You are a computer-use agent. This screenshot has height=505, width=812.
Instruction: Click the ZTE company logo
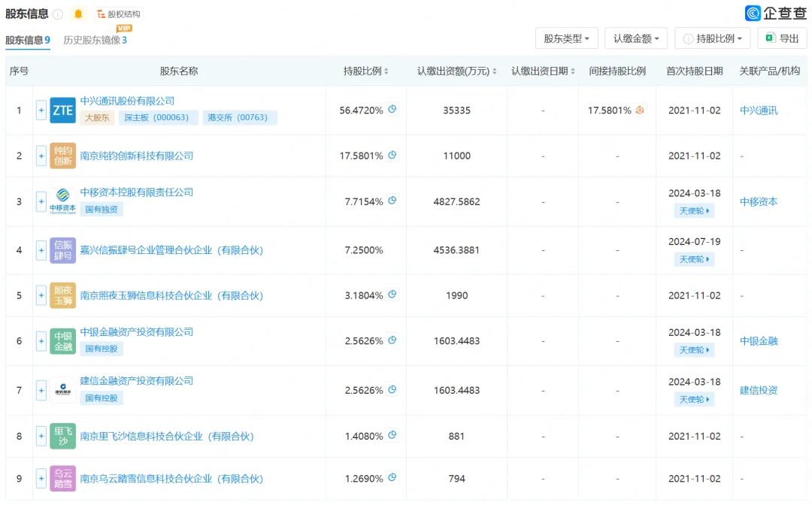click(x=62, y=110)
